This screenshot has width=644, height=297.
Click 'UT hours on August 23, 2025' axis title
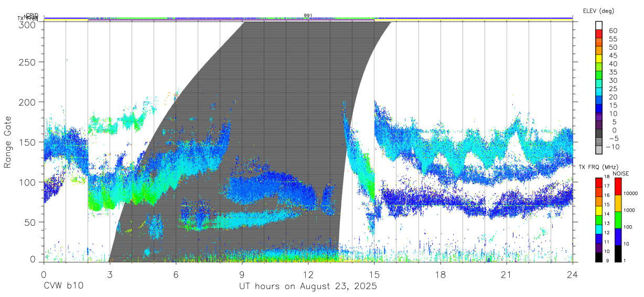[308, 287]
